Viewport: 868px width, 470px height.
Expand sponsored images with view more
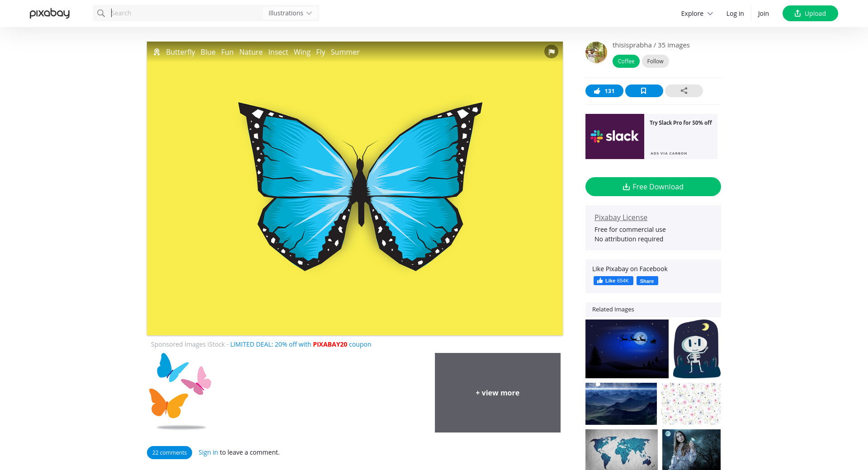pos(497,393)
